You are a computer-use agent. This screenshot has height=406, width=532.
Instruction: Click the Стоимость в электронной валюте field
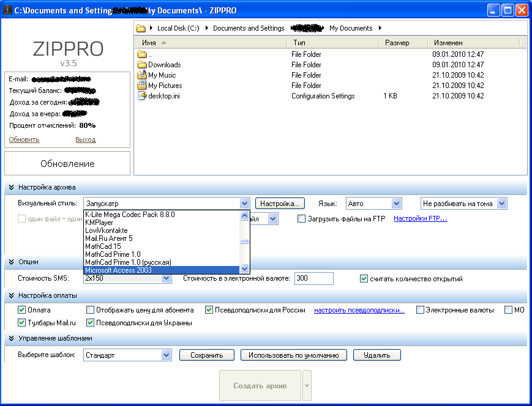(313, 279)
